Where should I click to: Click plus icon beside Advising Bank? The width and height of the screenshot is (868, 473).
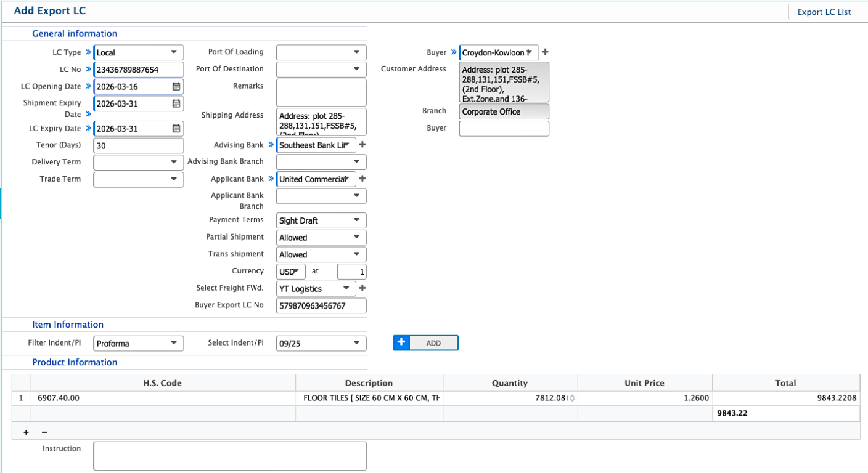point(362,145)
